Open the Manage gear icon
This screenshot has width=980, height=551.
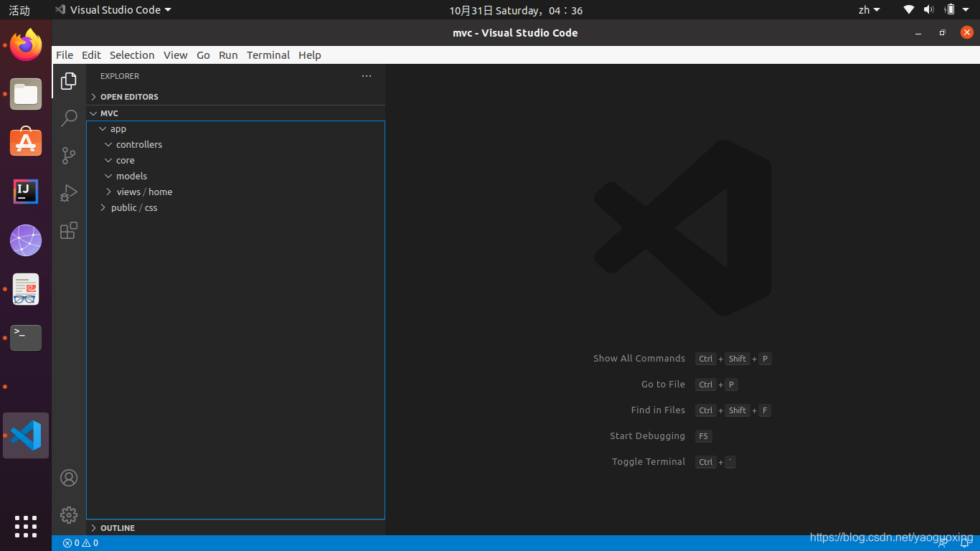coord(69,515)
